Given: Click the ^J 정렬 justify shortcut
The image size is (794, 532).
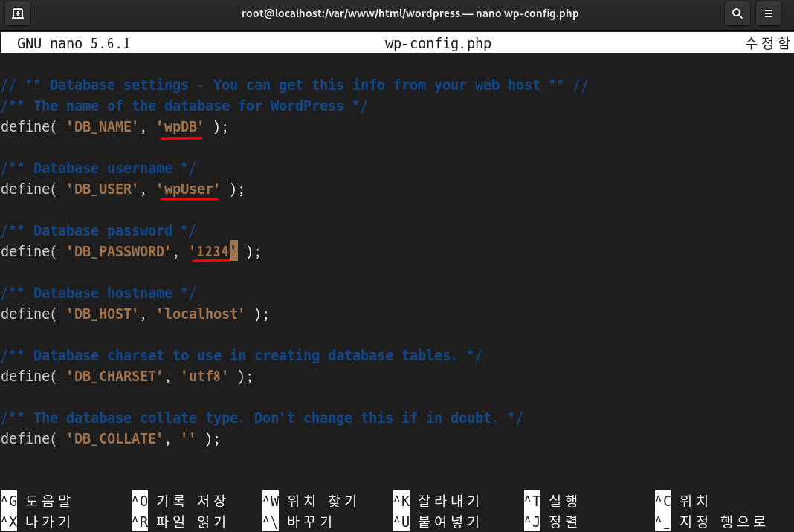Looking at the screenshot, I should 551,522.
